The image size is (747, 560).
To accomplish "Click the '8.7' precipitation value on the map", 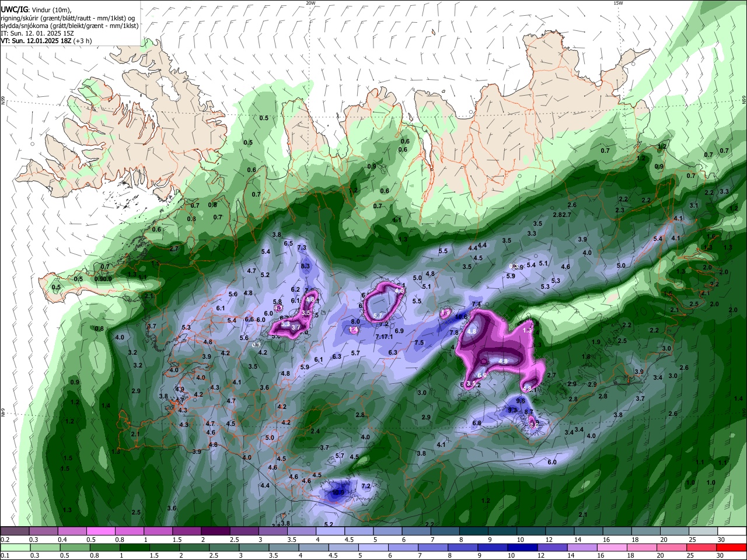I will pos(529,412).
